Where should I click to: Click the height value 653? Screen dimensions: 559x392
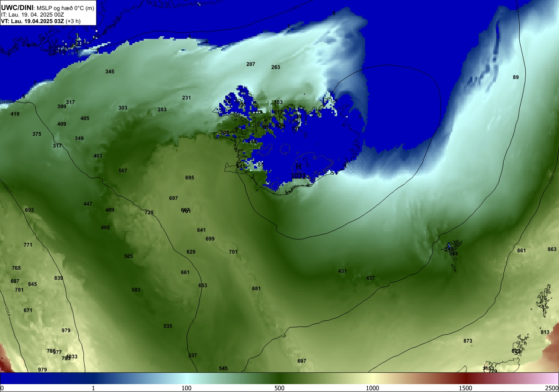(x=203, y=285)
